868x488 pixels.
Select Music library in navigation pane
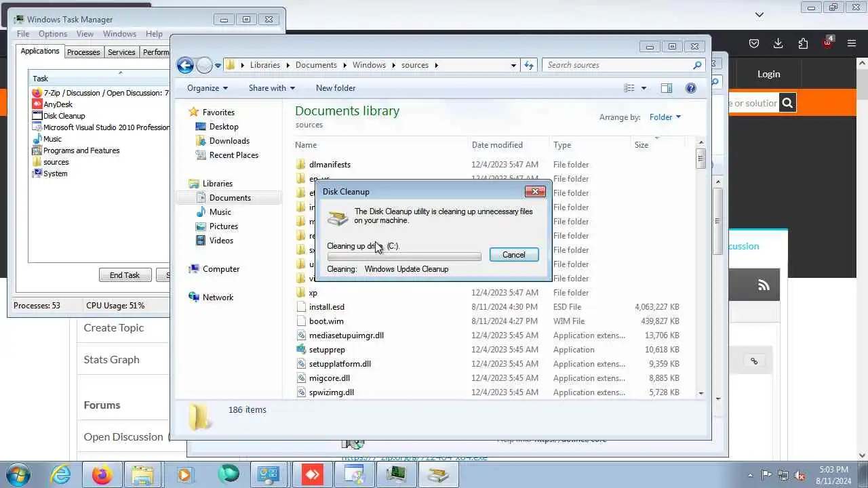[x=220, y=212]
